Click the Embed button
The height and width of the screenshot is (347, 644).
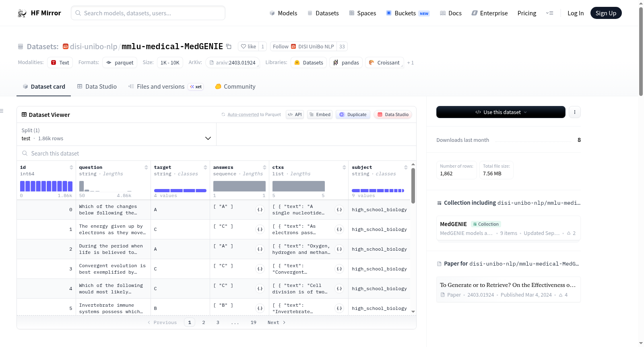(320, 114)
